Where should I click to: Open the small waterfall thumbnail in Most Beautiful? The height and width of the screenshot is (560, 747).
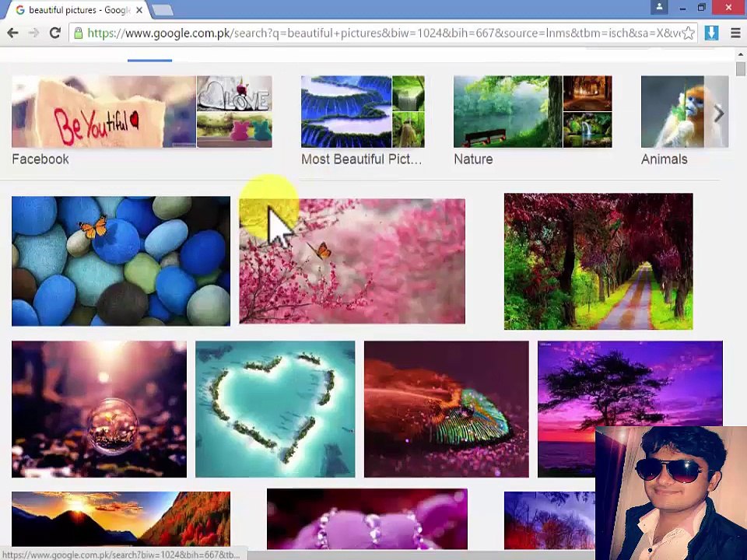coord(409,93)
